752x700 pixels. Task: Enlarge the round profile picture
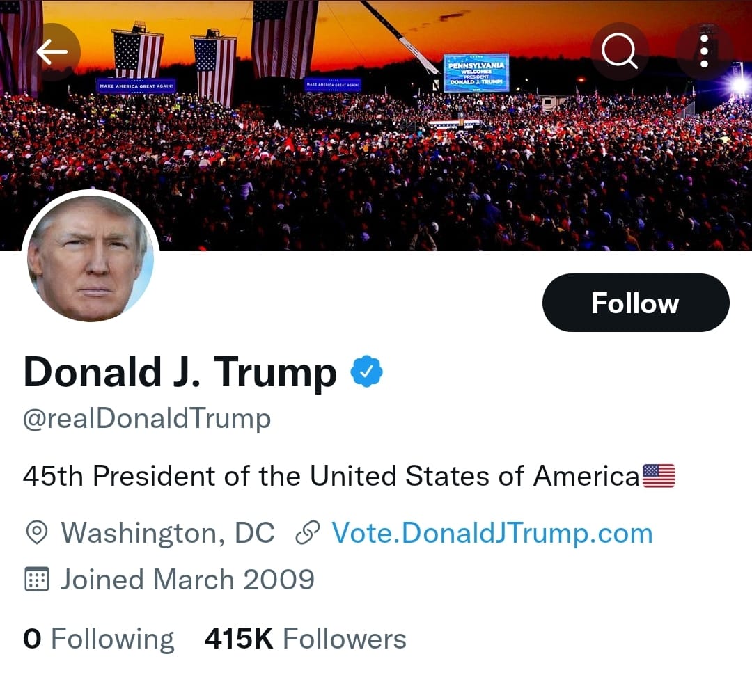[91, 259]
